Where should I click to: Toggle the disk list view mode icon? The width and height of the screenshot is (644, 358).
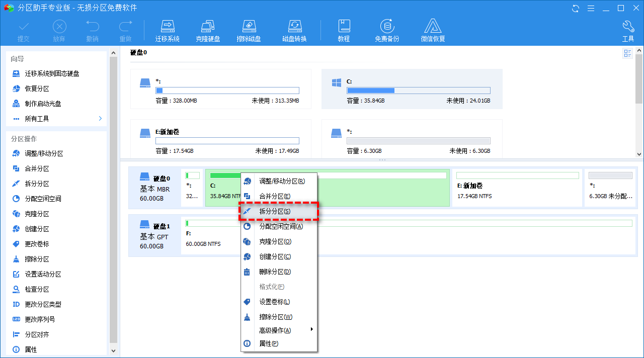pyautogui.click(x=627, y=54)
